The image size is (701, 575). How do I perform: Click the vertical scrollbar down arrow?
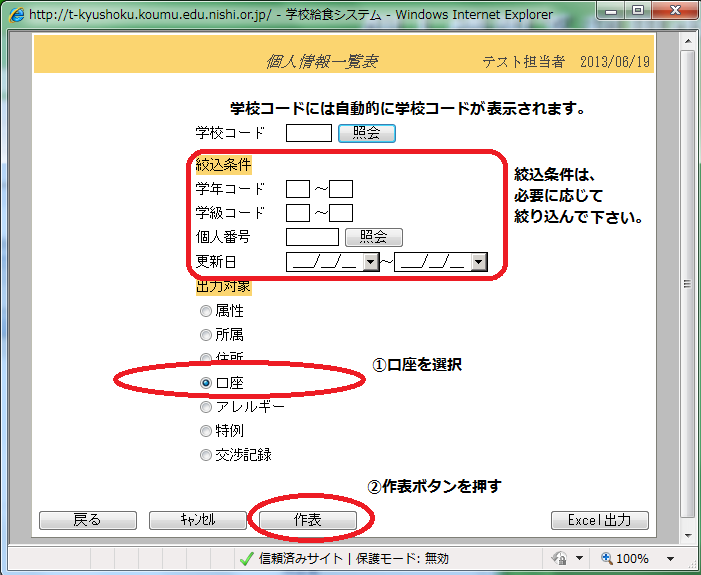(688, 535)
